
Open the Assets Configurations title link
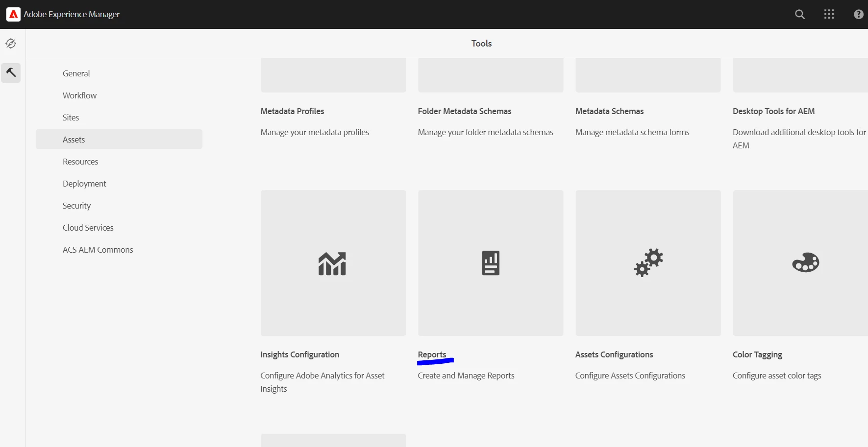click(614, 354)
